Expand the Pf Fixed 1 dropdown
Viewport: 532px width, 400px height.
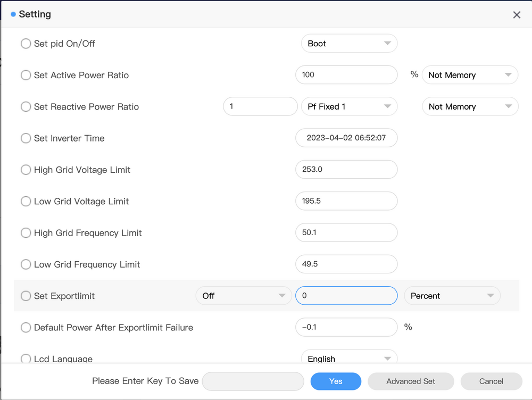coord(349,106)
